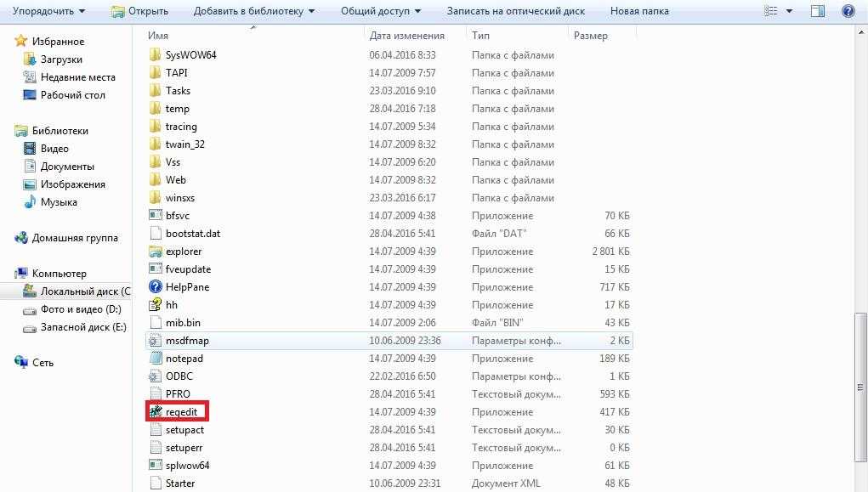Select the HelpPane question mark icon

click(x=156, y=286)
